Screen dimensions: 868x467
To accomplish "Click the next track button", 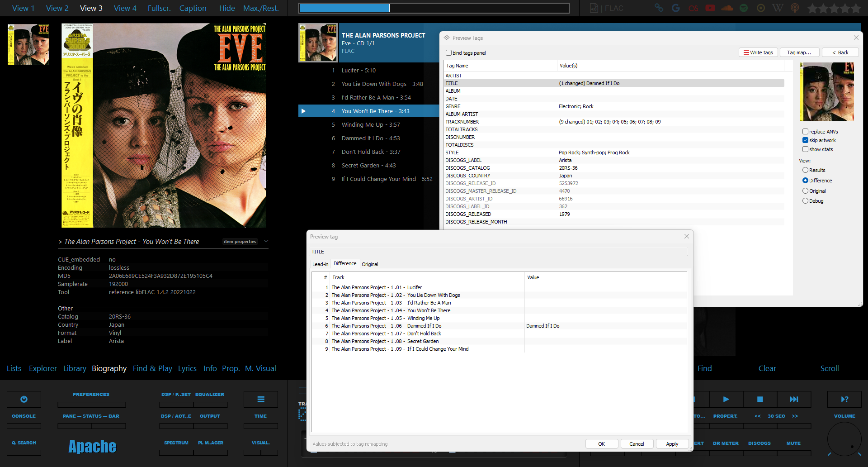I will [x=794, y=399].
